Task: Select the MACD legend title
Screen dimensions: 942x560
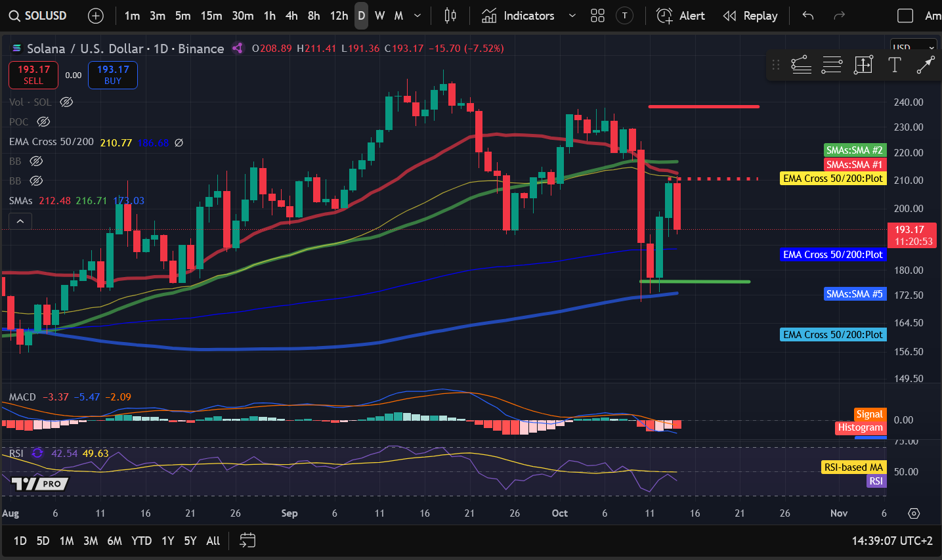Action: point(22,397)
